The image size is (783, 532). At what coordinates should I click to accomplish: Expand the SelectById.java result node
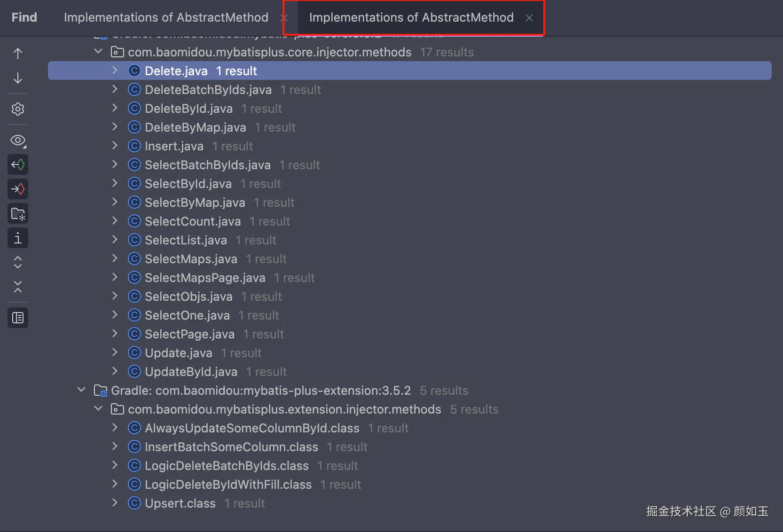pos(115,183)
